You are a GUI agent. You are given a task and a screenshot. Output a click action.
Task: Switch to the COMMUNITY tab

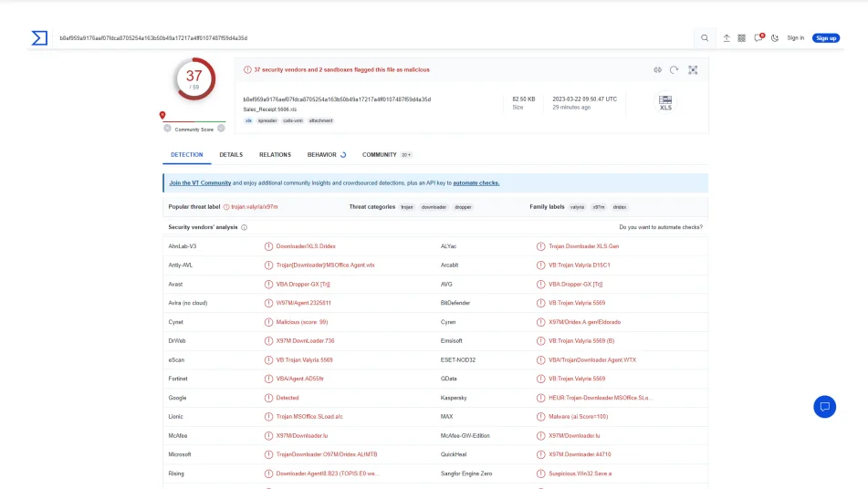click(386, 155)
